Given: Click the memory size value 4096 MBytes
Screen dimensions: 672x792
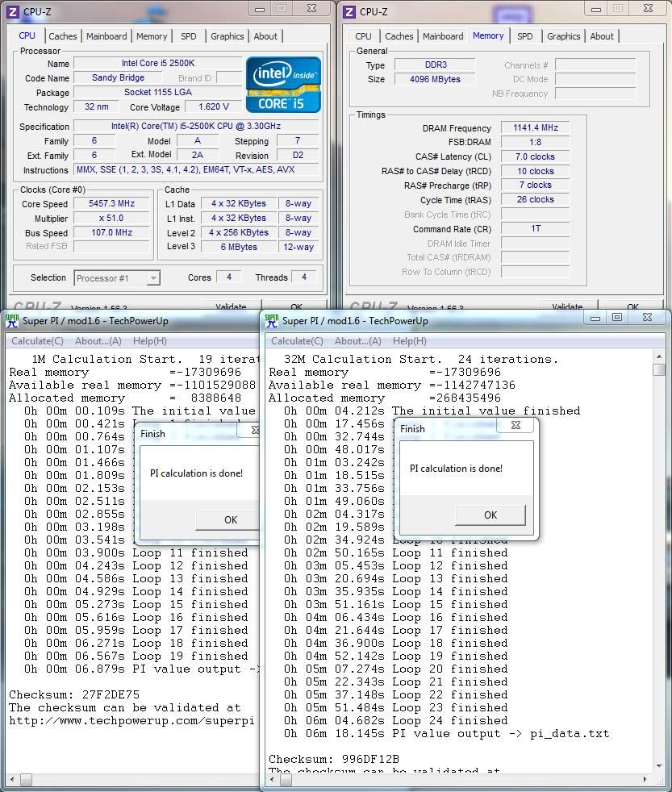Looking at the screenshot, I should pos(435,79).
